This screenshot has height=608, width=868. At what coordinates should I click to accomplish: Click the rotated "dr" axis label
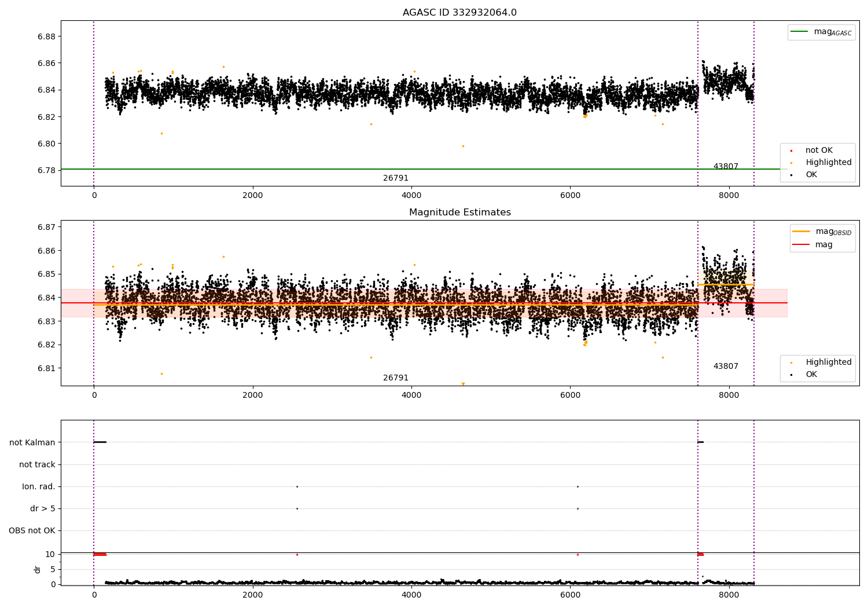click(38, 569)
